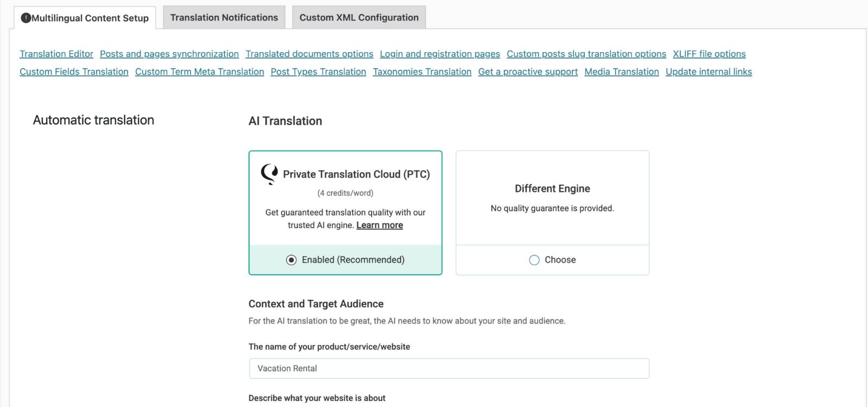This screenshot has width=868, height=407.
Task: Go to Custom Fields Translation section
Action: [x=74, y=72]
